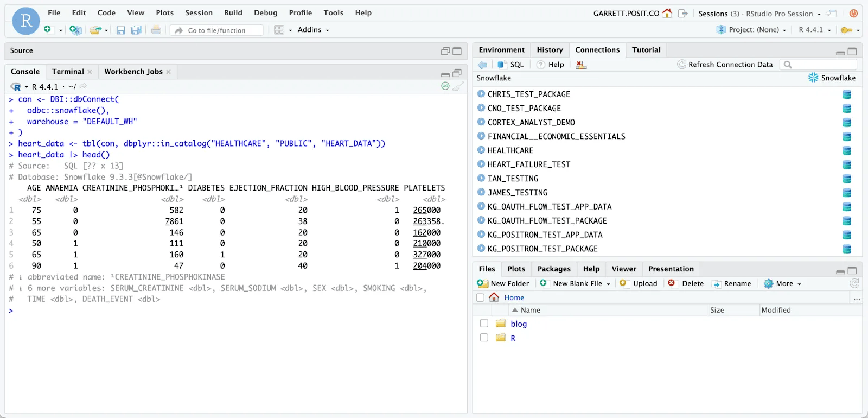868x418 pixels.
Task: Click the Print document icon
Action: pos(156,30)
